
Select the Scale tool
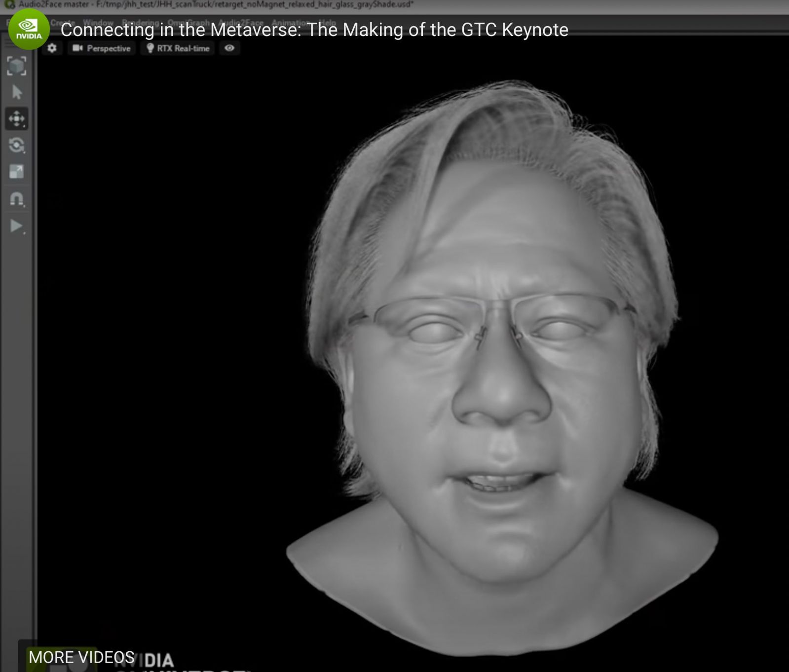click(17, 172)
